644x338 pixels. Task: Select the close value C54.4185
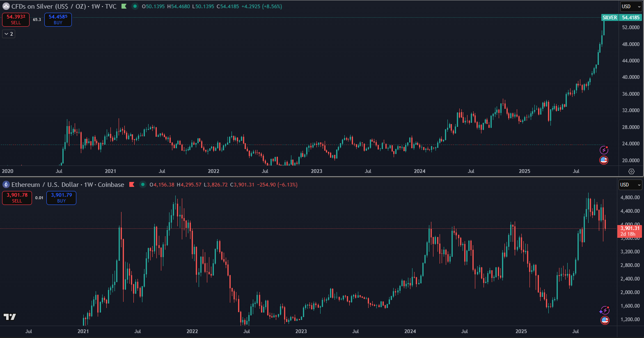[228, 7]
